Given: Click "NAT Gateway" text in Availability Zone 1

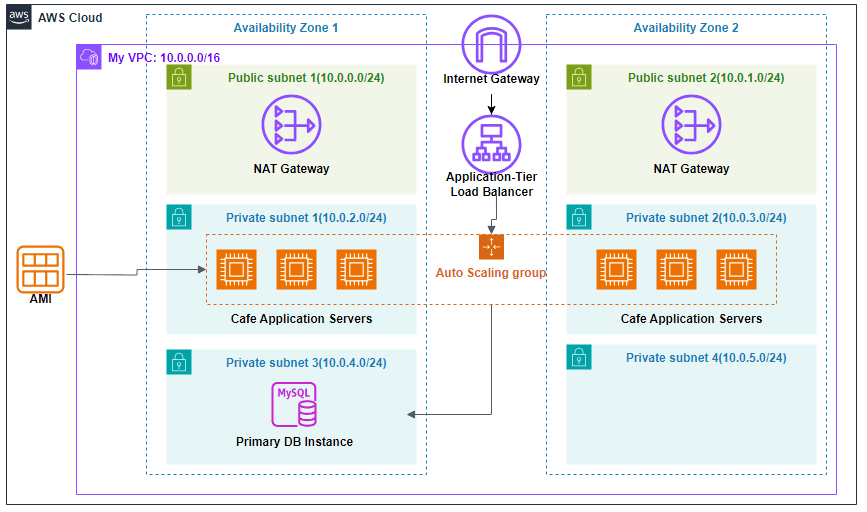Looking at the screenshot, I should click(x=291, y=169).
